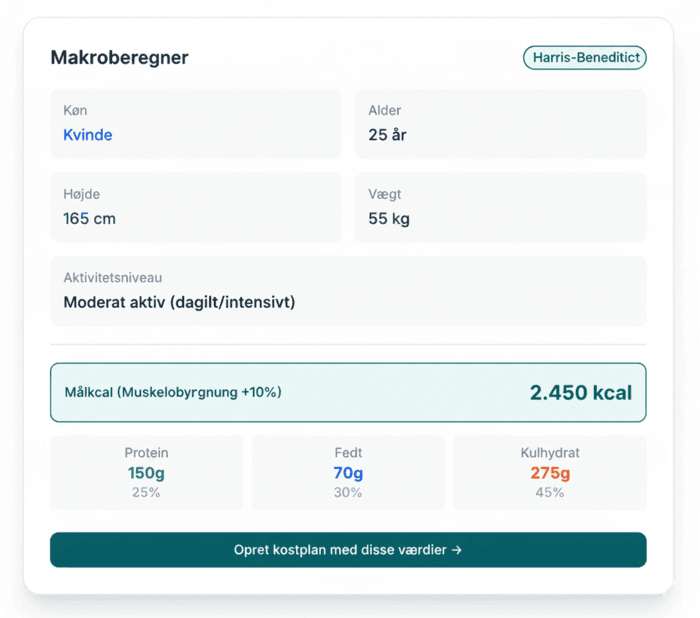The image size is (700, 618).
Task: Open the Køn selection field
Action: click(196, 123)
